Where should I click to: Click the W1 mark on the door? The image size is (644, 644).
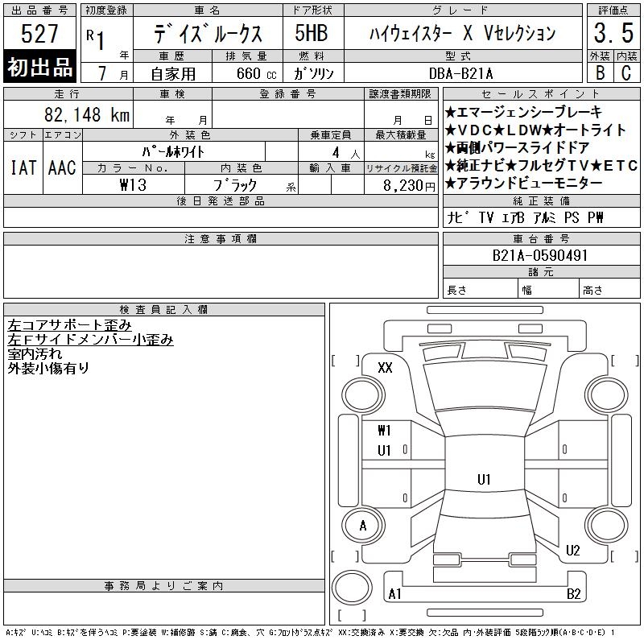coord(384,431)
